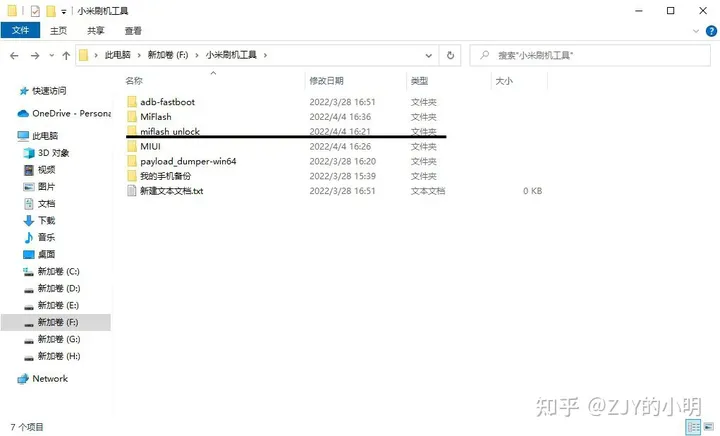Screen dimensions: 720x436
Task: Open Network in navigation pane
Action: [x=43, y=379]
